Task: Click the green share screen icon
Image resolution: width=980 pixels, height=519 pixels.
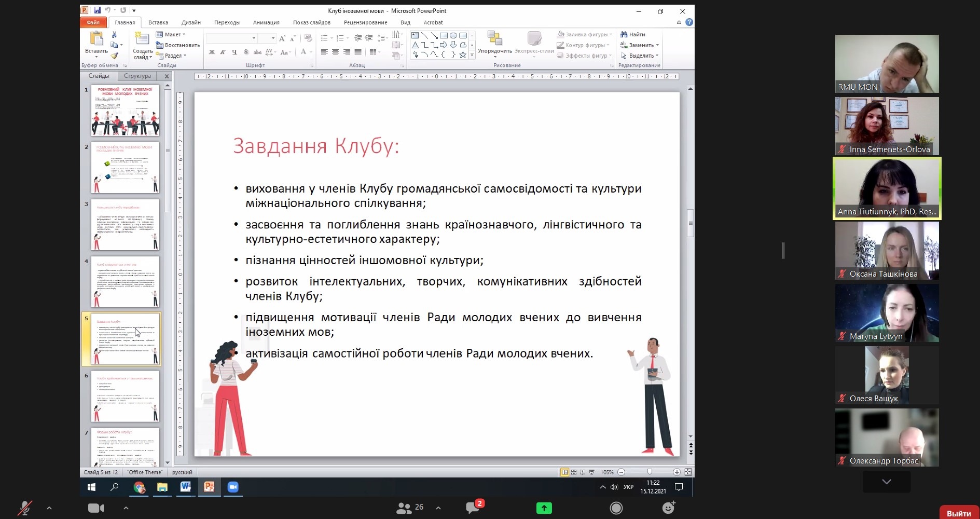Action: coord(544,508)
